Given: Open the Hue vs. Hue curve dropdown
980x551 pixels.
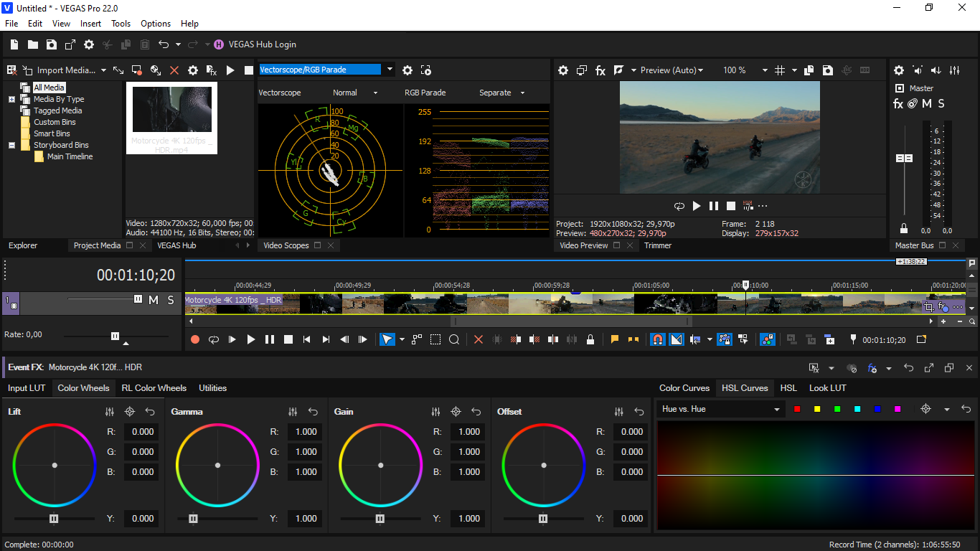Looking at the screenshot, I should (x=720, y=409).
